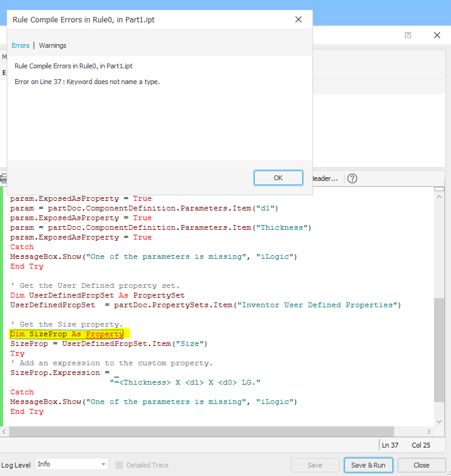Click the 'Ln 37' status bar indicator
This screenshot has width=451, height=476.
pyautogui.click(x=390, y=445)
